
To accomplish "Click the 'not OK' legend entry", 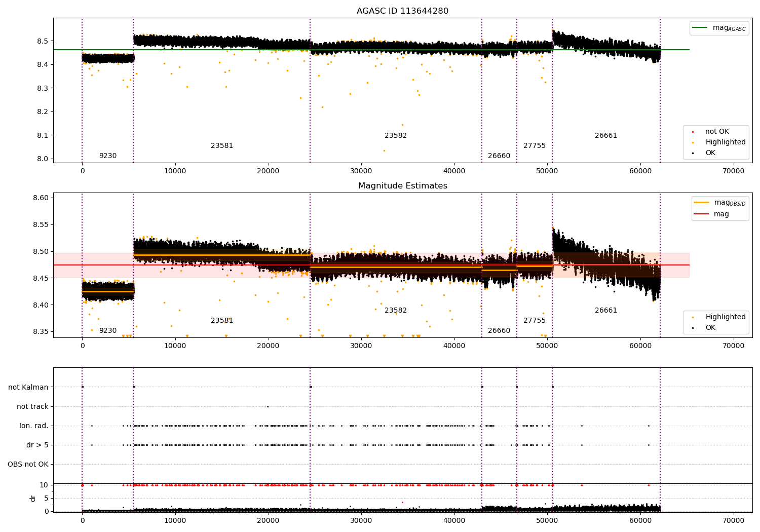I will click(x=717, y=131).
